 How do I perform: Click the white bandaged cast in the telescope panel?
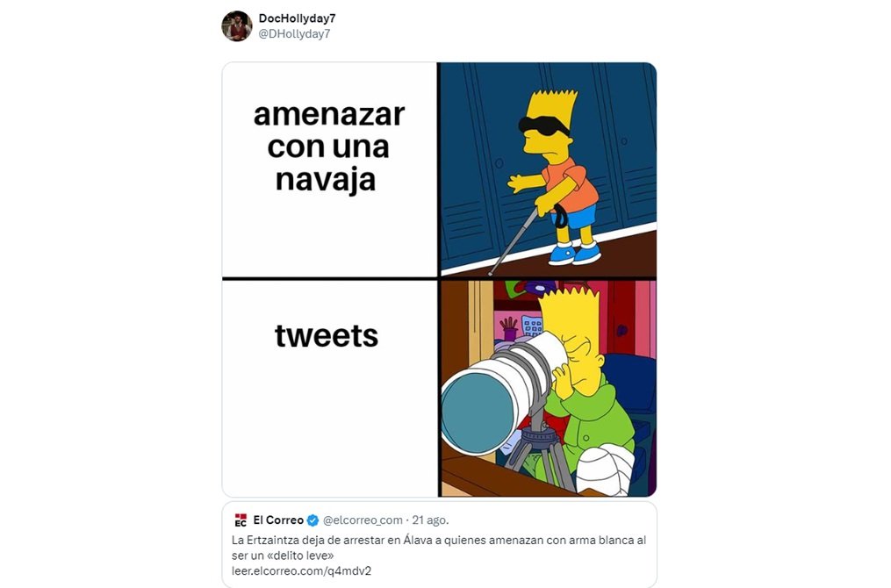click(x=605, y=470)
